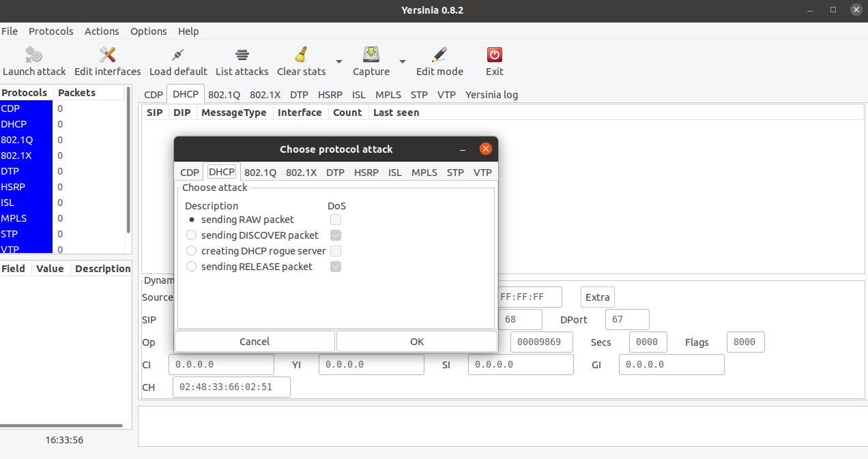Image resolution: width=868 pixels, height=459 pixels.
Task: Open the List attacks icon
Action: [x=242, y=55]
